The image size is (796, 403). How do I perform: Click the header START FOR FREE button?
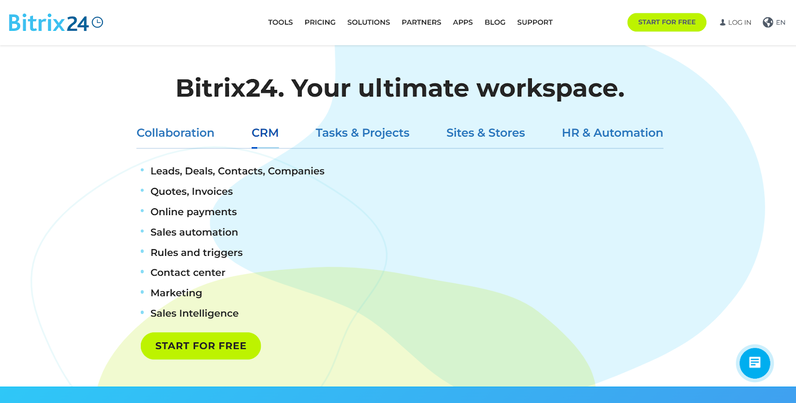[x=667, y=22]
